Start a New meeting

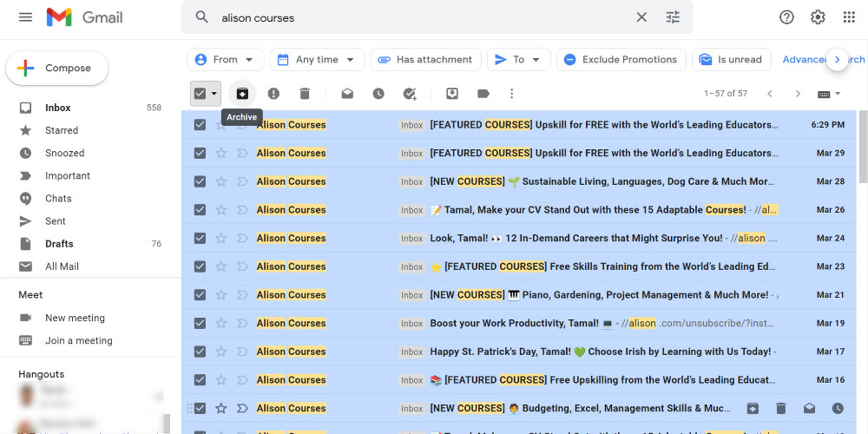(75, 318)
